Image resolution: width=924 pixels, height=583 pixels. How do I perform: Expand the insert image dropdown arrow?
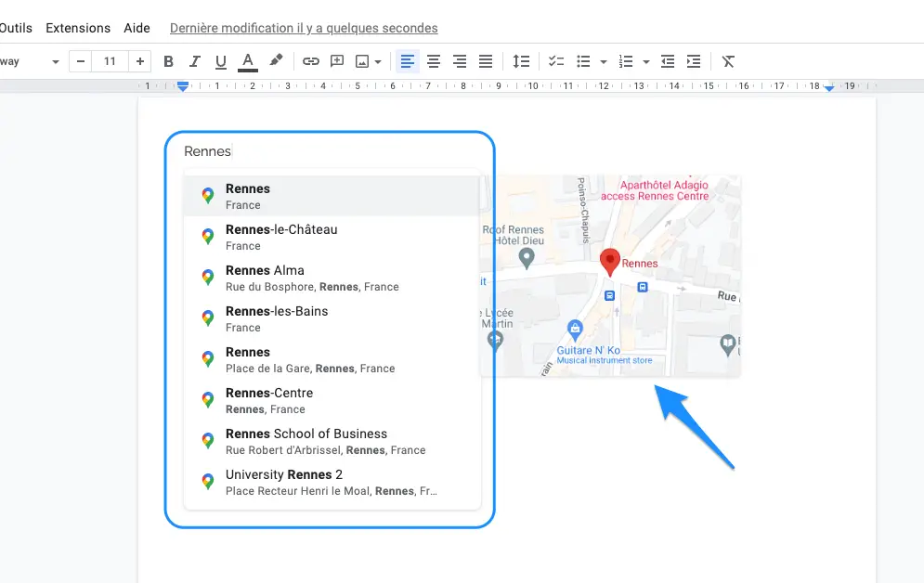(378, 62)
